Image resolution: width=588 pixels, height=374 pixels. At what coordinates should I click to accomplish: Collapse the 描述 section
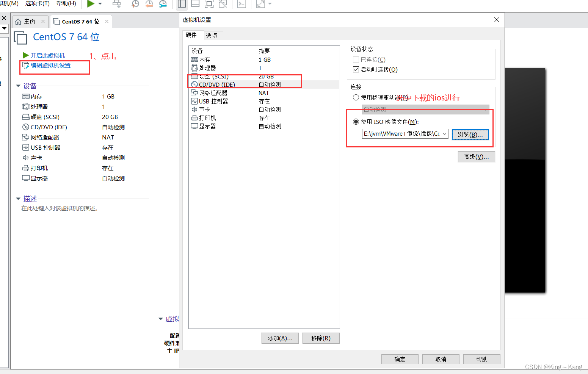tap(18, 199)
